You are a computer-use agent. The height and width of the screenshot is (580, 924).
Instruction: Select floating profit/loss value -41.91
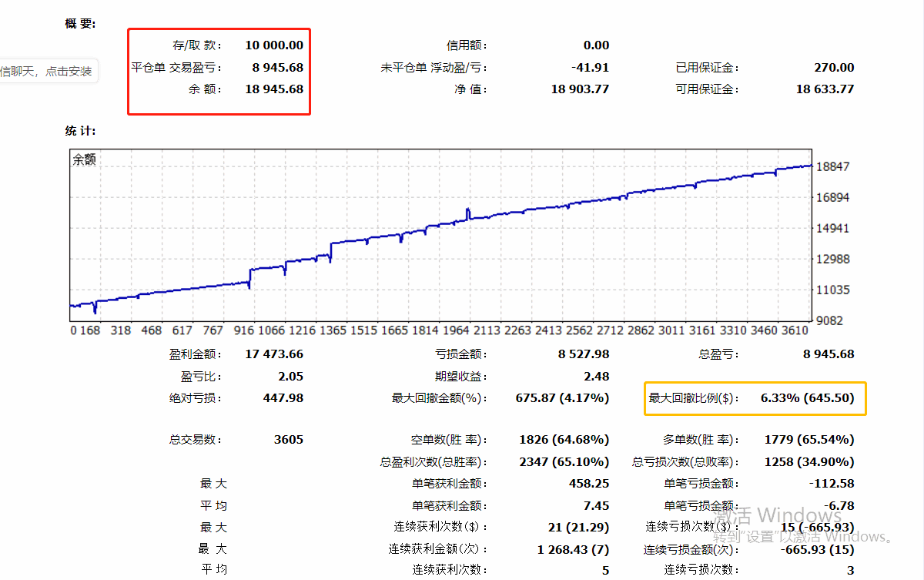coord(590,68)
